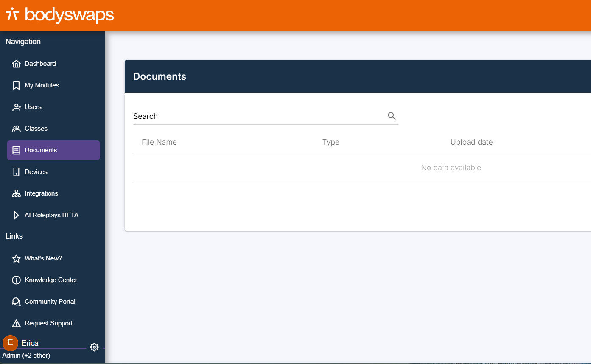Sort the table by Type column
The width and height of the screenshot is (591, 364).
(x=331, y=142)
